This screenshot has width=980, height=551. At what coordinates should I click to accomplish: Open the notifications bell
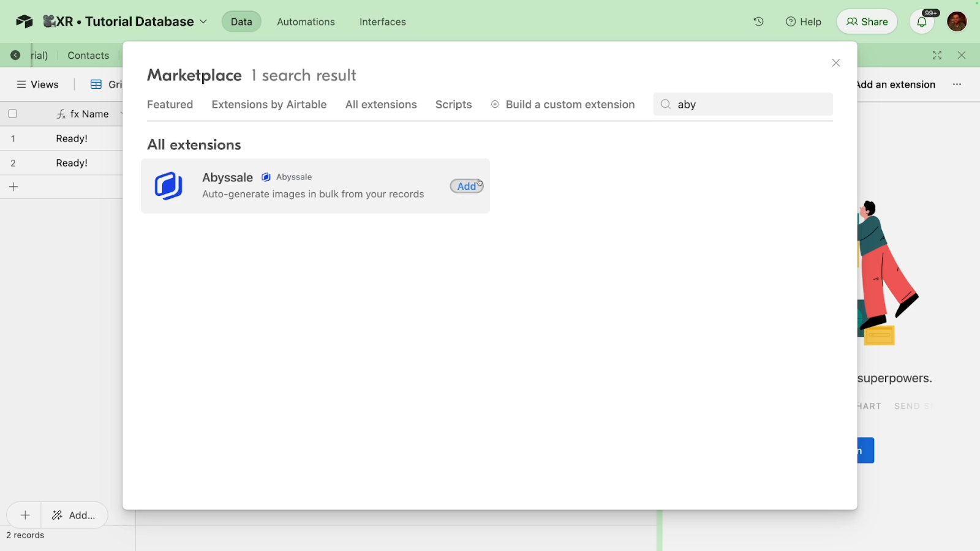coord(922,22)
